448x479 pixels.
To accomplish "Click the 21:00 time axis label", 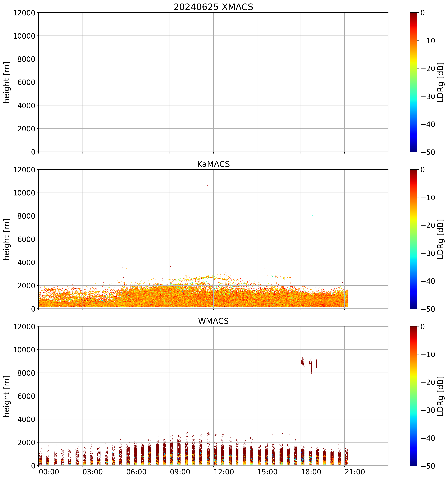I will [x=355, y=472].
